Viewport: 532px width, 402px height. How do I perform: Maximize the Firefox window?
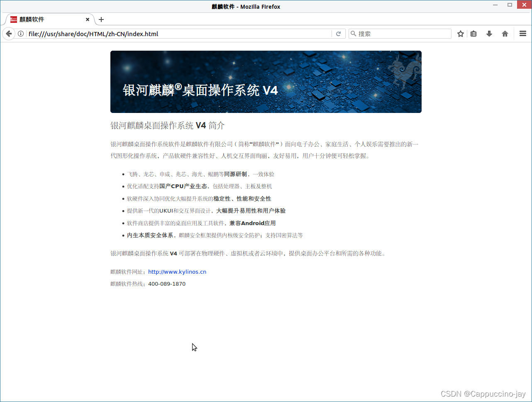(510, 5)
